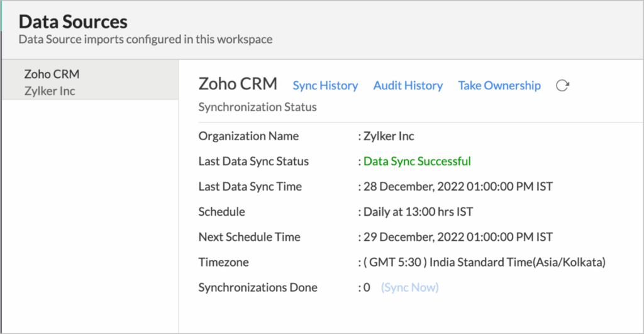Click the green Data Sync Successful status
Viewport: 644px width, 334px height.
pyautogui.click(x=416, y=161)
